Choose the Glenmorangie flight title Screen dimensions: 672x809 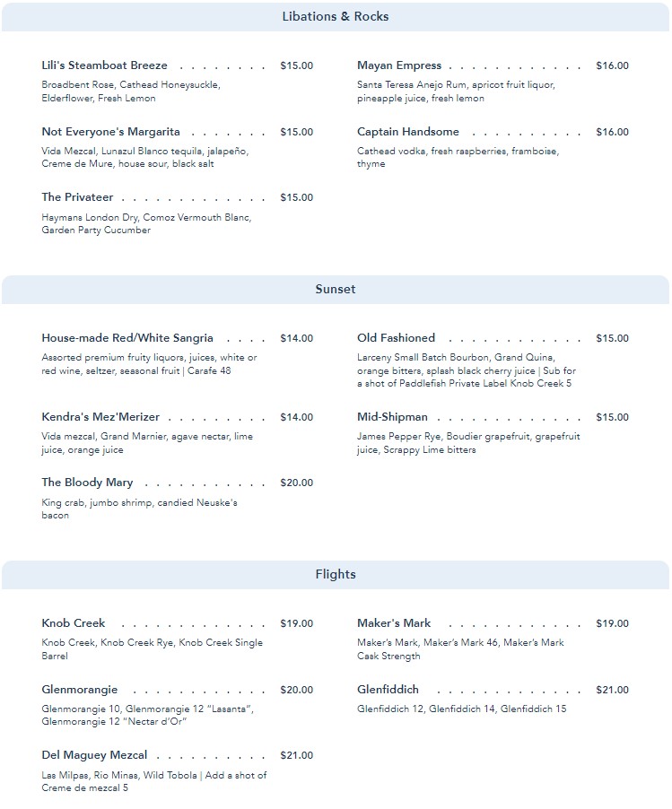point(80,690)
